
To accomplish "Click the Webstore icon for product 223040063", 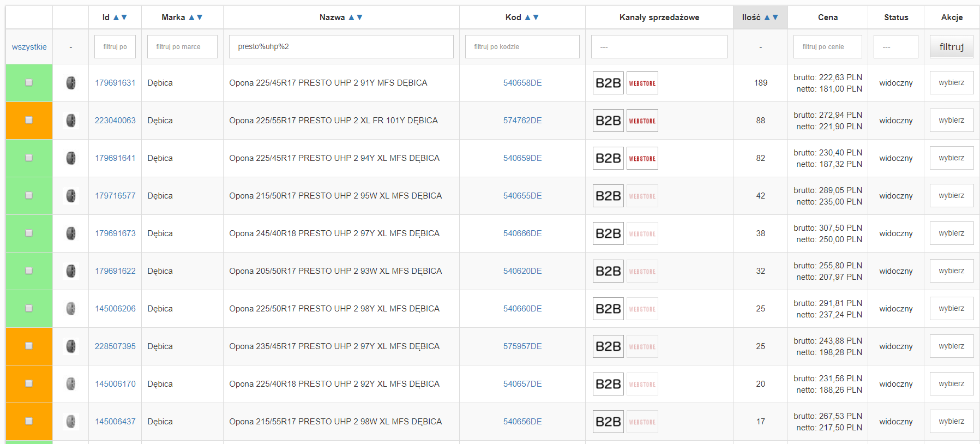I will coord(642,121).
